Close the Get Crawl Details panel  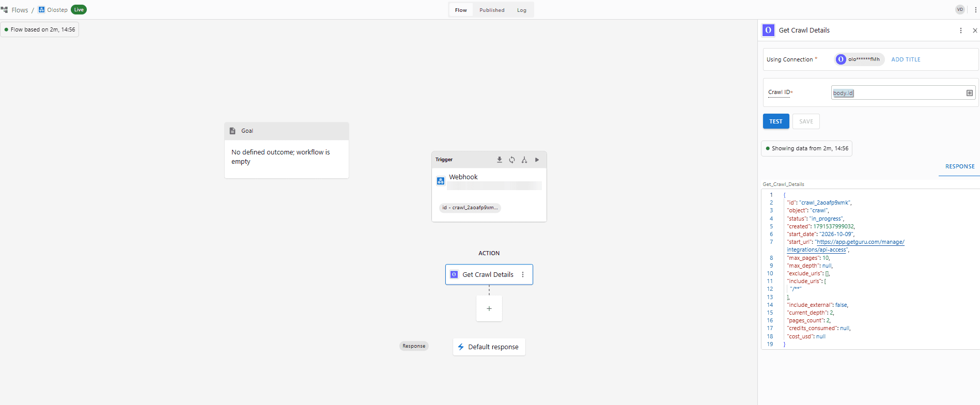pyautogui.click(x=975, y=30)
